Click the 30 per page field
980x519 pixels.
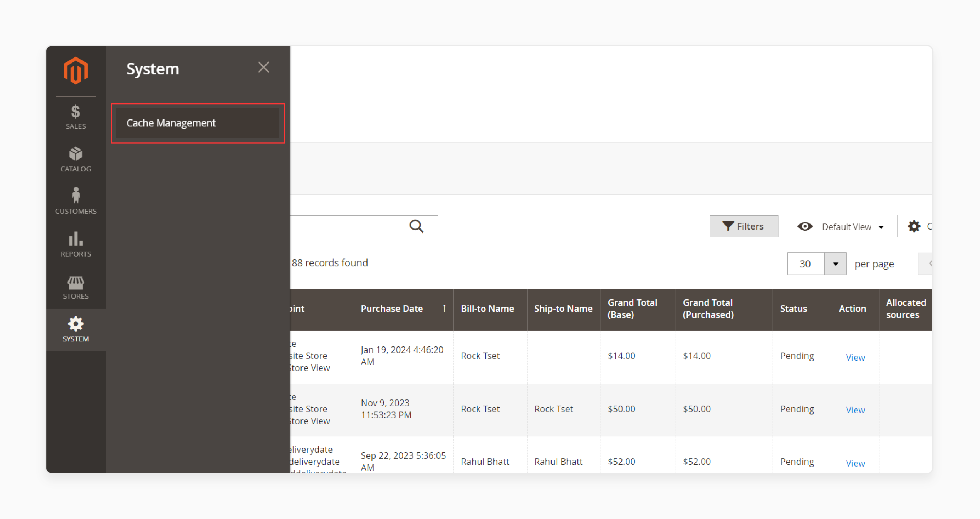click(x=805, y=264)
